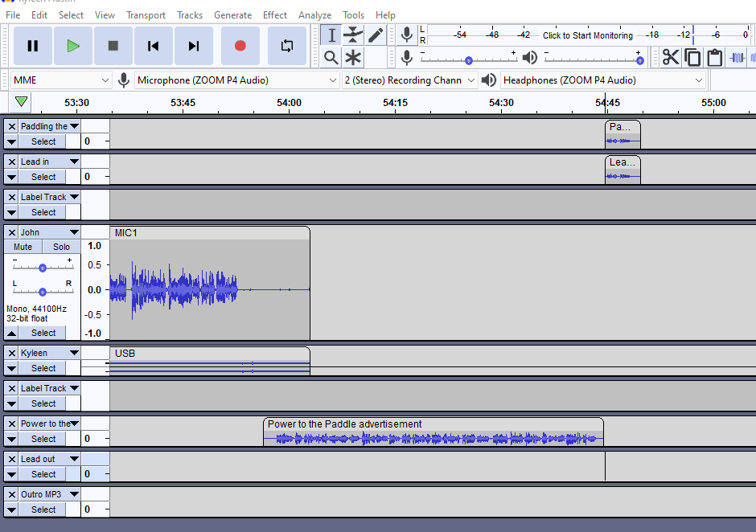Click to Start Monitoring in record meter
756x532 pixels.
point(588,35)
